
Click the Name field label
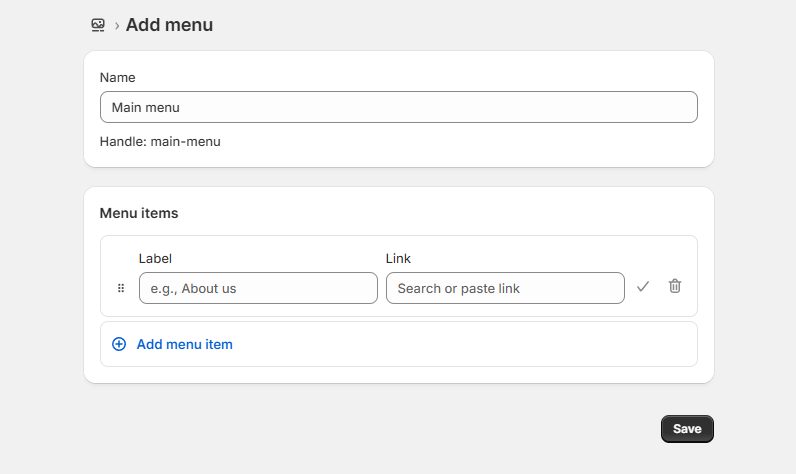pos(117,78)
